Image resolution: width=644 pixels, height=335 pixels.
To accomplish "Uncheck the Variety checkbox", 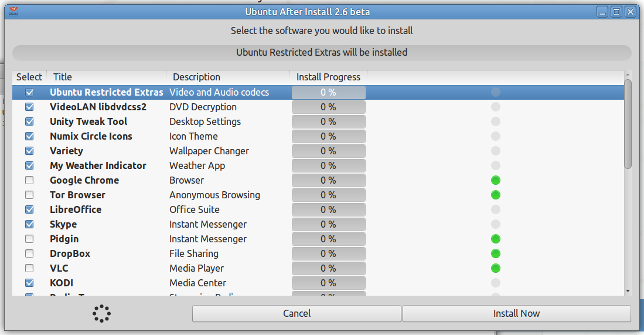I will pos(29,151).
